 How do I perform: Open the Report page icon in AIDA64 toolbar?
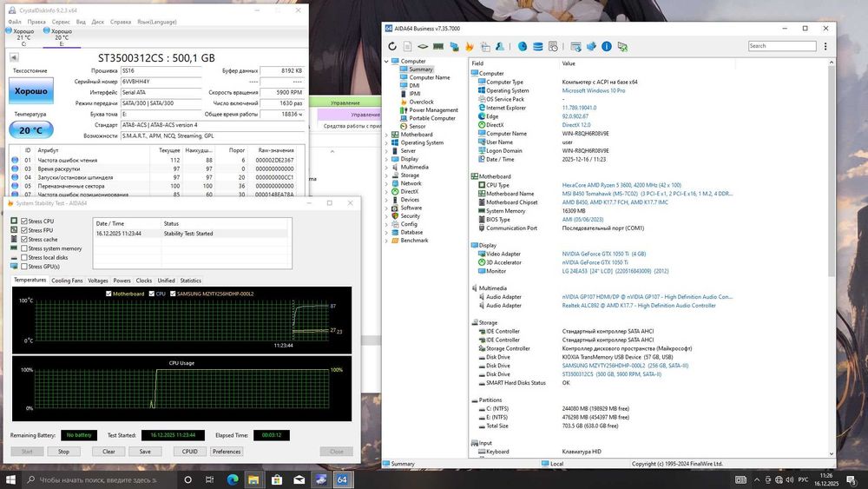coord(407,47)
